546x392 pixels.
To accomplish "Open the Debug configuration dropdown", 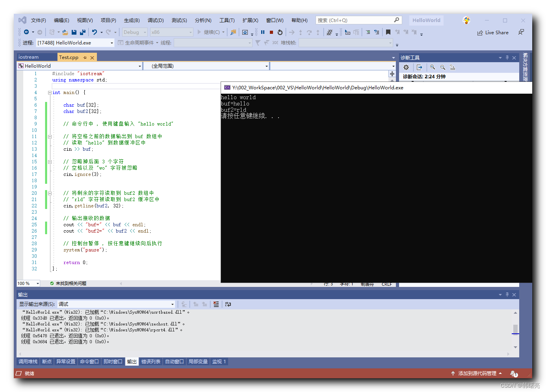I will [135, 32].
